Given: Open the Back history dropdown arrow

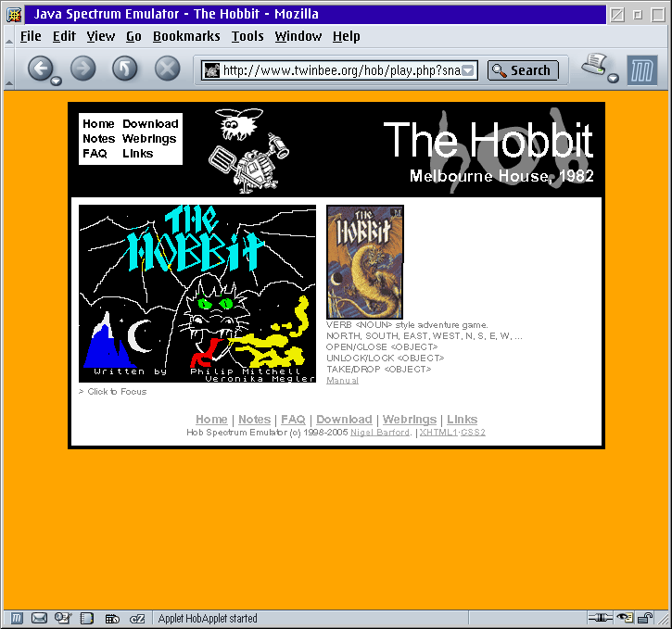Looking at the screenshot, I should click(57, 81).
